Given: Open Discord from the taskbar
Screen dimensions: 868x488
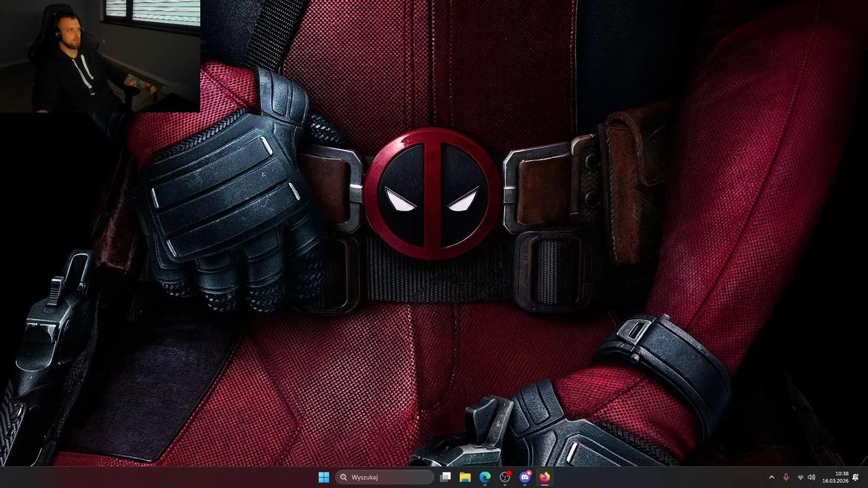Looking at the screenshot, I should [x=525, y=477].
